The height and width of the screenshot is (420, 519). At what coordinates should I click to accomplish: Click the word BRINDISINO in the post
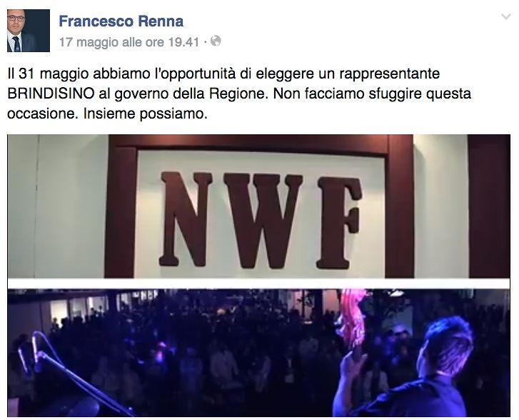pos(51,94)
